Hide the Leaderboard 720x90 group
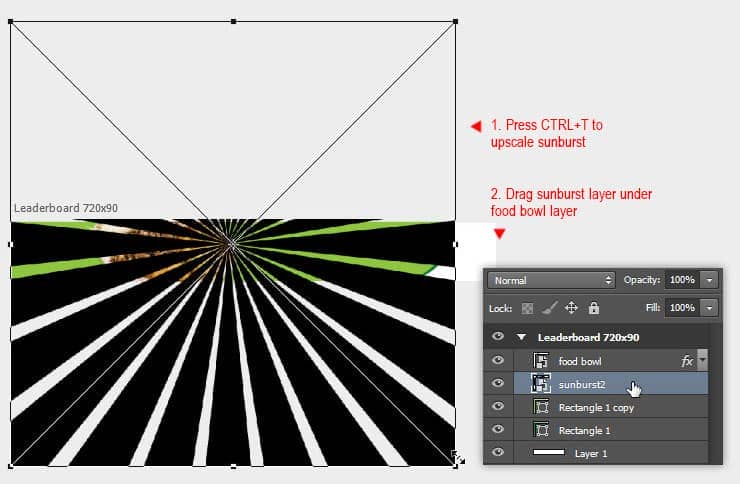The image size is (740, 484). (x=498, y=336)
